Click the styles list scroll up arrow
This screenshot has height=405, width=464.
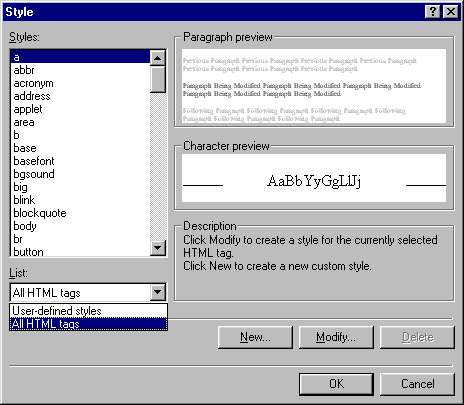[158, 58]
